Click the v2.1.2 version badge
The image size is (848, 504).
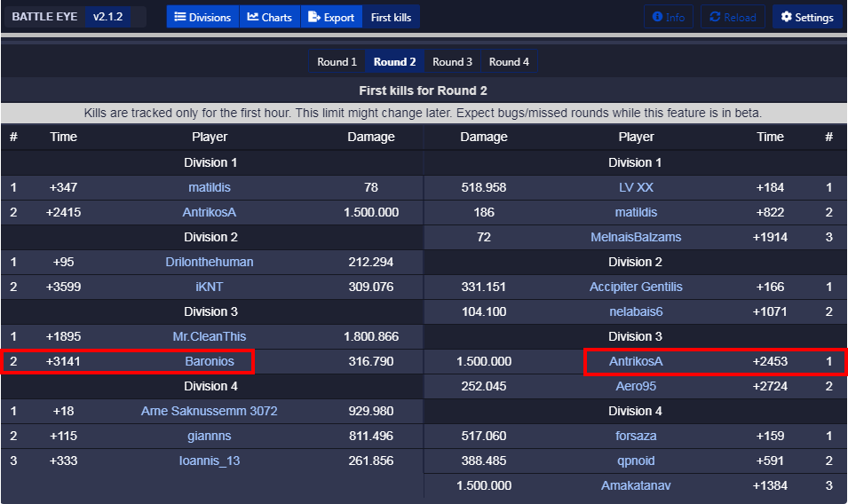tap(107, 17)
